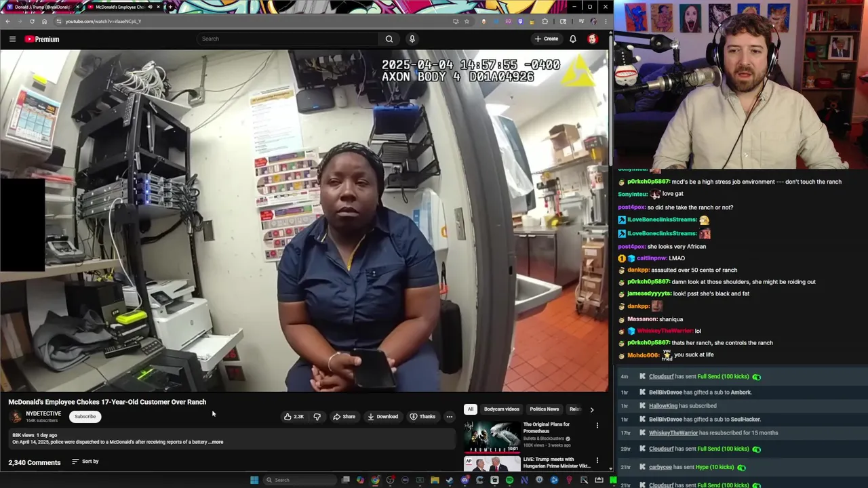Select the McDonald's Employee Chokes browser tab

point(122,7)
